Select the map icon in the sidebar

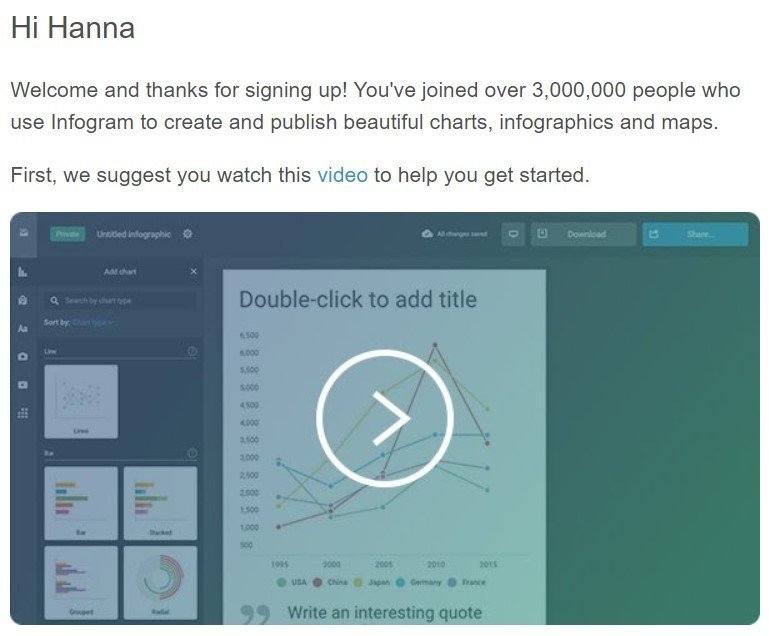[23, 300]
